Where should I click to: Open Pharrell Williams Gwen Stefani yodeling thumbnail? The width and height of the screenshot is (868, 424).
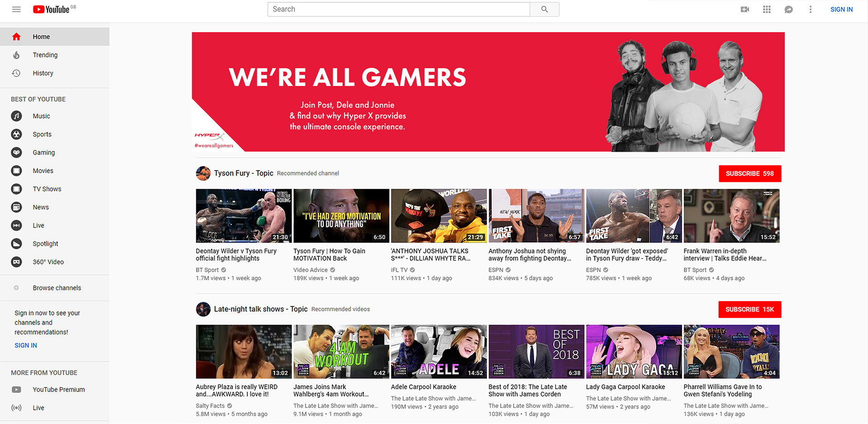[731, 352]
